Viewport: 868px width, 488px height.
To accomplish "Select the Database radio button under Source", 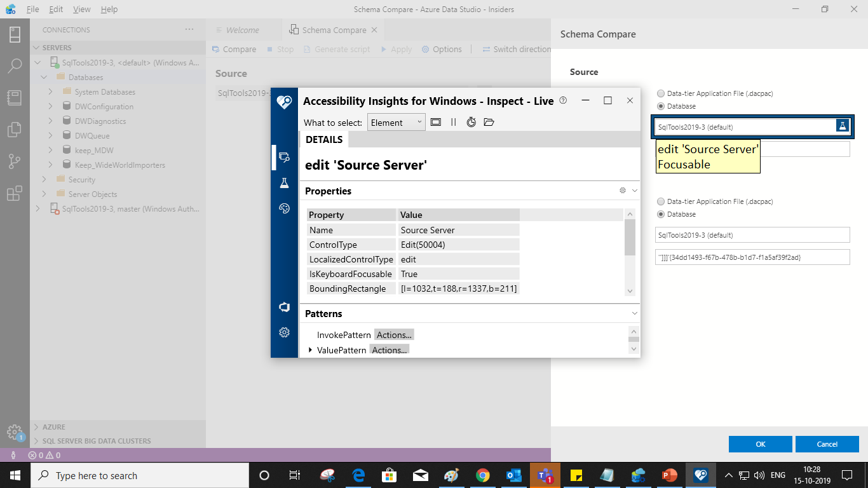I will coord(661,106).
